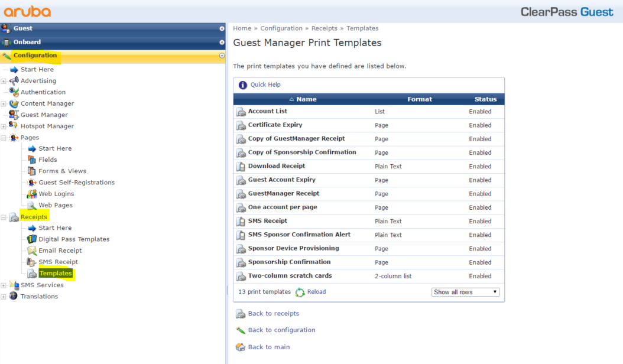Go to Configuration in the breadcrumb

[281, 28]
